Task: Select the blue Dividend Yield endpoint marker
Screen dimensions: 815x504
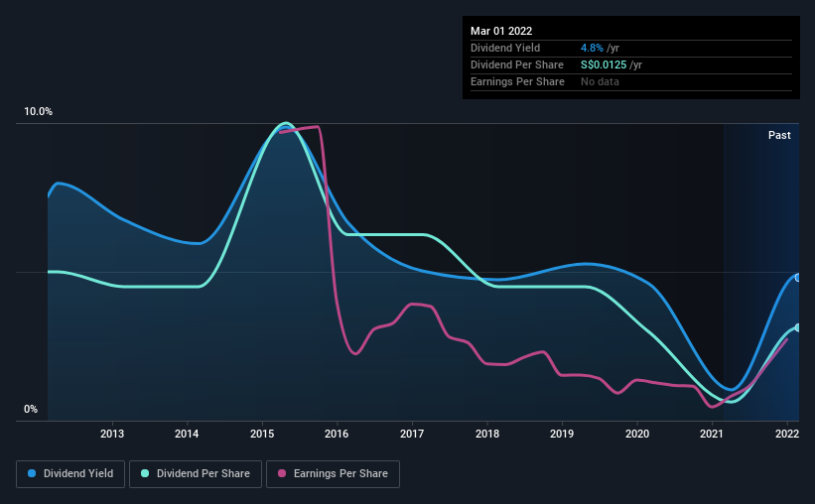Action: (x=798, y=278)
